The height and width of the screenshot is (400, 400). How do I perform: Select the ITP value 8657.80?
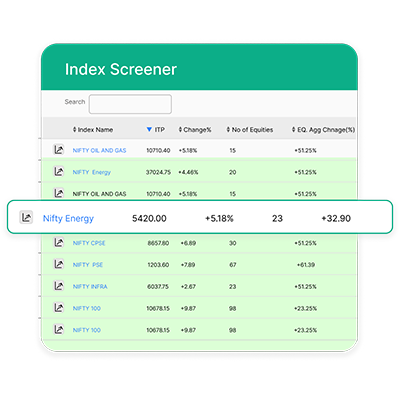[158, 243]
